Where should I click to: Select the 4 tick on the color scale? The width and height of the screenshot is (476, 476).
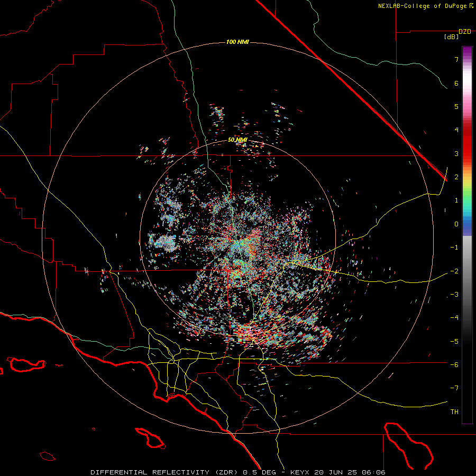(x=456, y=130)
